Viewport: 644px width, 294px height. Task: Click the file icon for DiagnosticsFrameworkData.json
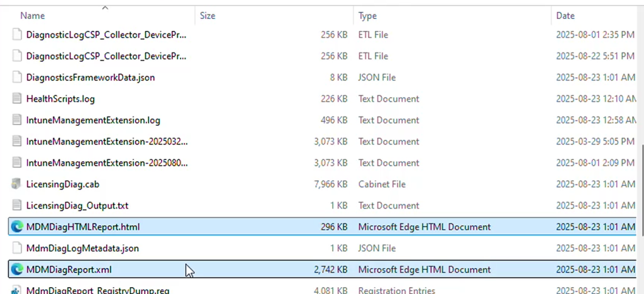[x=17, y=77]
